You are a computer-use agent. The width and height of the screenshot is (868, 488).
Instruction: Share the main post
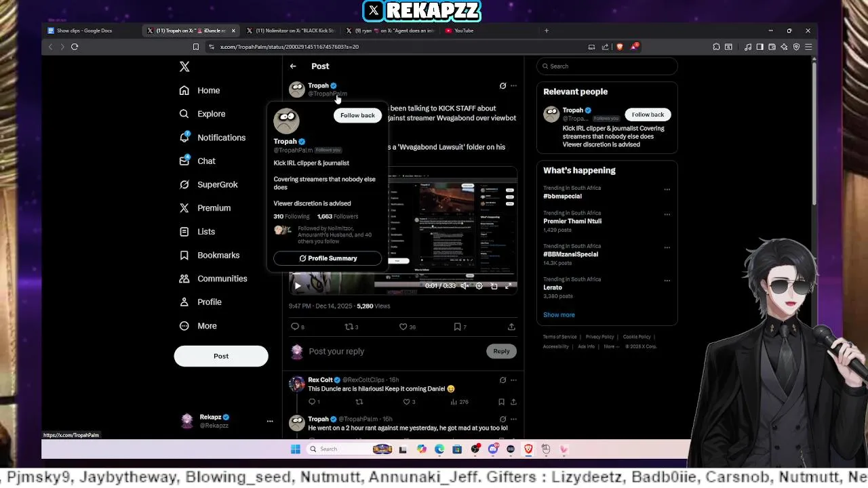pyautogui.click(x=511, y=327)
